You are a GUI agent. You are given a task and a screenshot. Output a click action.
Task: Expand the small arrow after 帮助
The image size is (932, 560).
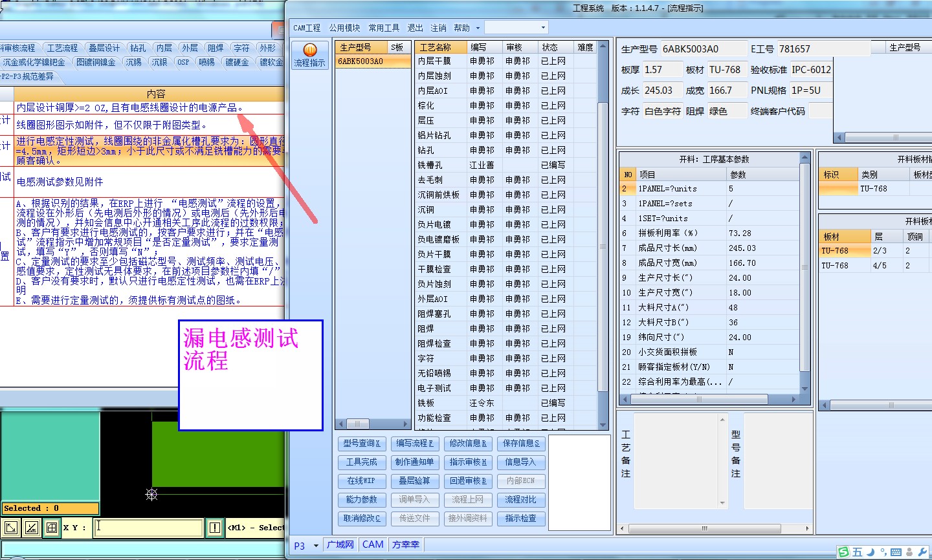[478, 28]
